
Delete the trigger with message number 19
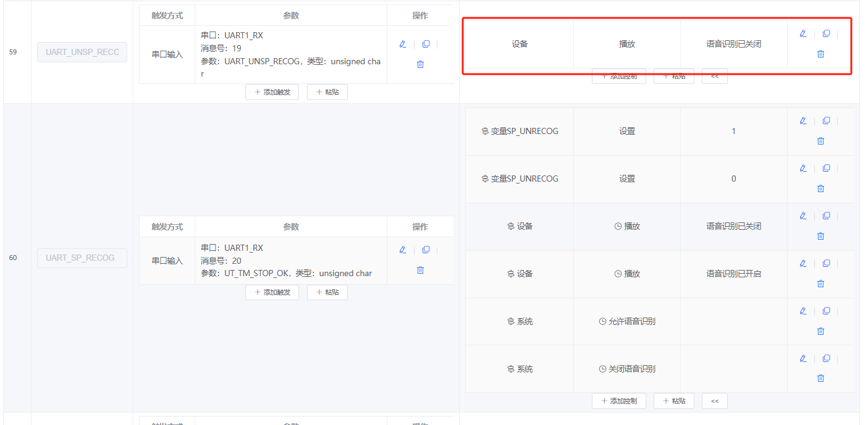click(420, 64)
